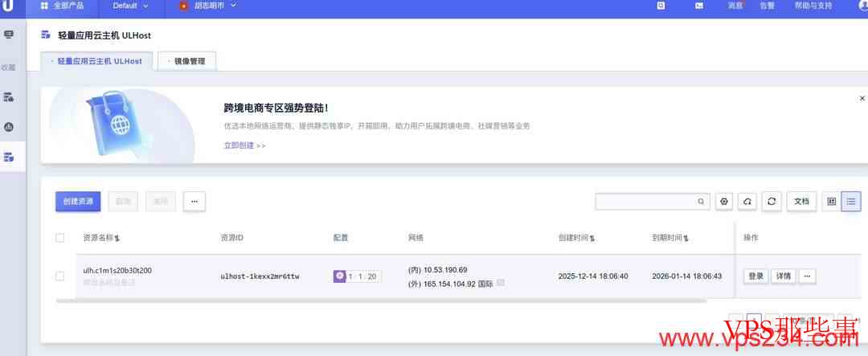This screenshot has width=868, height=356.
Task: Click the user avatar in the top-right
Action: pyautogui.click(x=863, y=6)
